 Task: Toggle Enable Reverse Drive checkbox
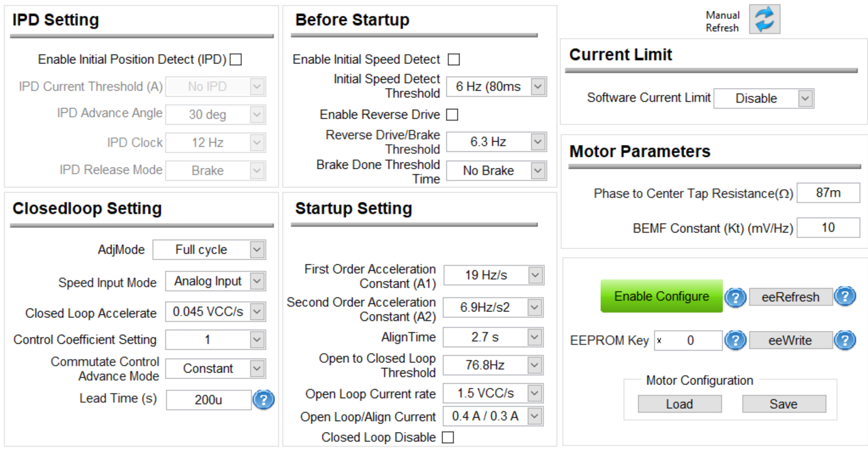452,114
